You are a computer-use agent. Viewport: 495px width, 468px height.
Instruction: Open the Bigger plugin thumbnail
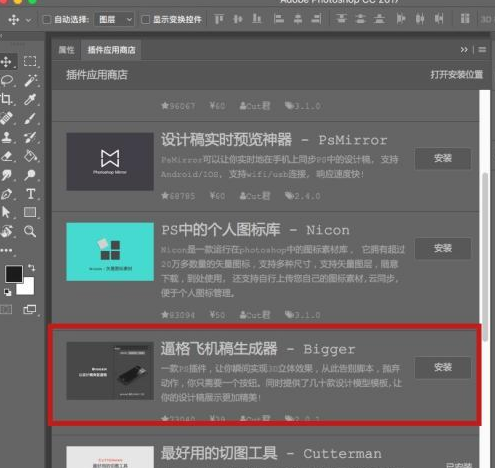tap(110, 371)
